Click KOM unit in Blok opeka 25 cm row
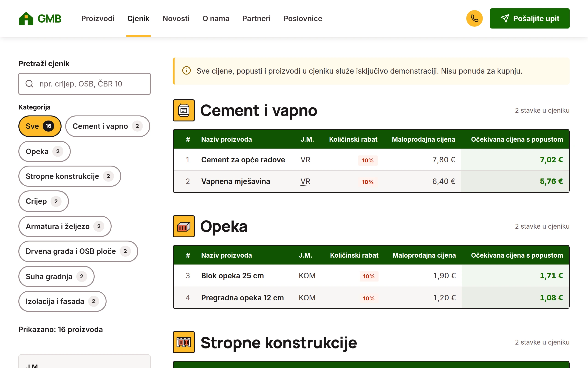 (x=307, y=276)
